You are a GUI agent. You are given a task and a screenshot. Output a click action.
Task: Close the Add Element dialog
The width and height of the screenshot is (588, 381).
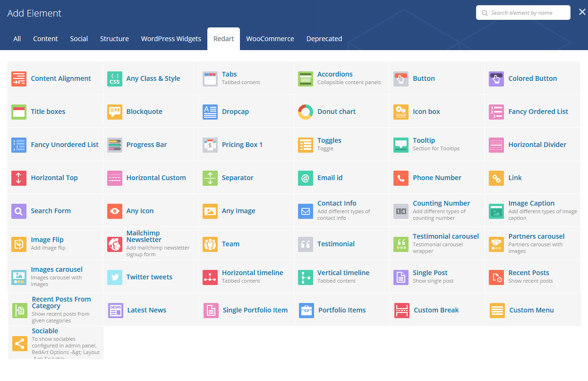(582, 12)
